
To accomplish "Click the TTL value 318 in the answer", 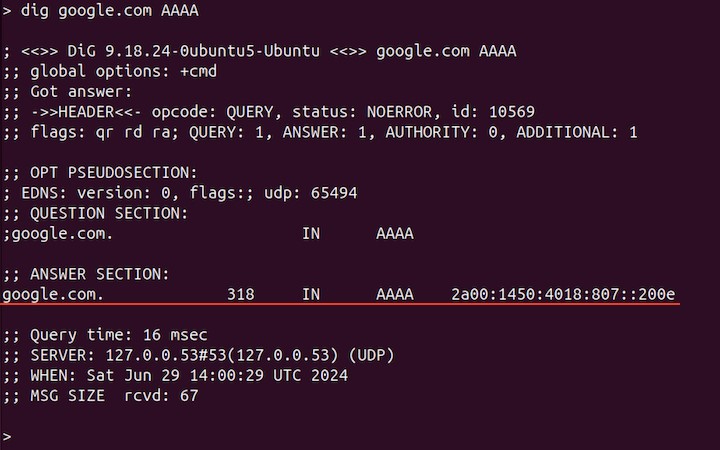I will [x=240, y=295].
